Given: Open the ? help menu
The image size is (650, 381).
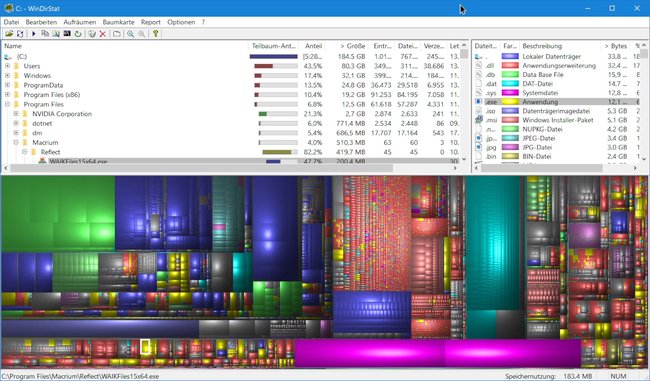Looking at the screenshot, I should point(203,22).
